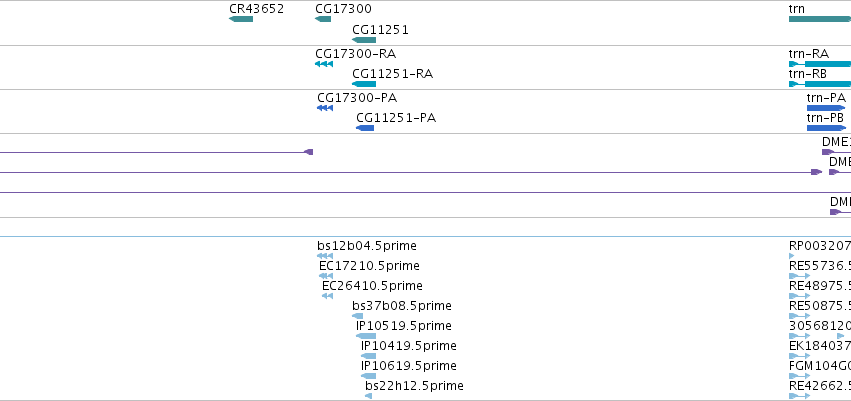The image size is (851, 401).
Task: Click the trn gene bar
Action: (820, 19)
